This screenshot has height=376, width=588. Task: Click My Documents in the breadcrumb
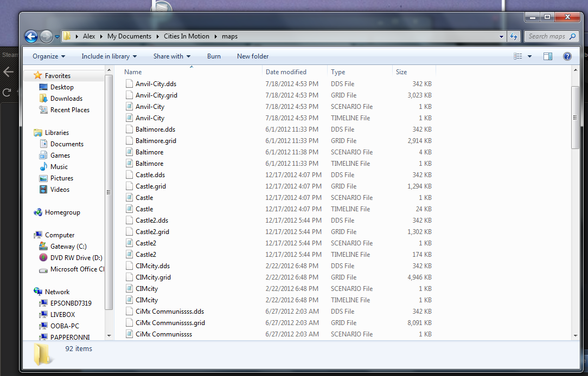[x=130, y=36]
